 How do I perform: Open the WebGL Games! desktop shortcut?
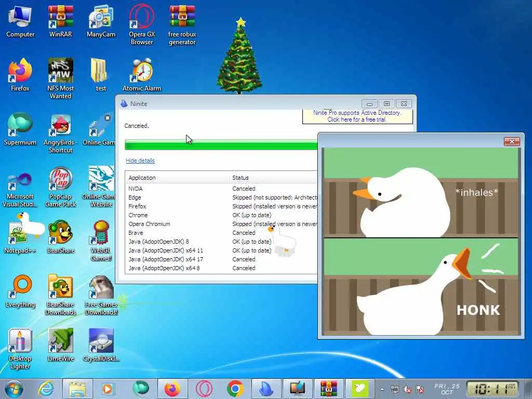101,241
